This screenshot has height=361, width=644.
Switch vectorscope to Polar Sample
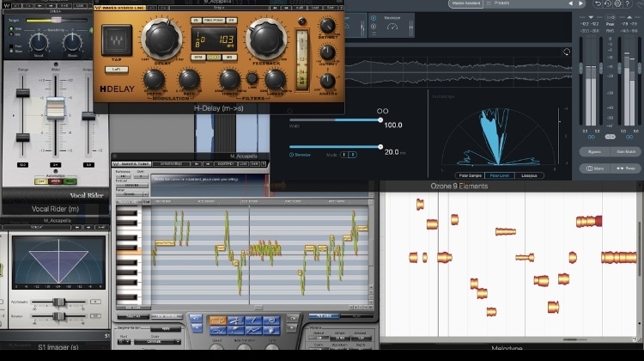pyautogui.click(x=470, y=175)
